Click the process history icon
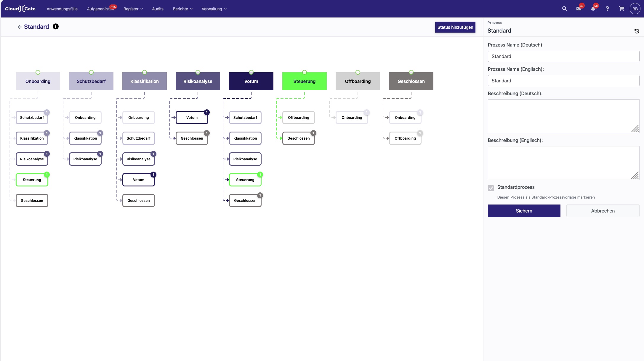 click(x=637, y=31)
